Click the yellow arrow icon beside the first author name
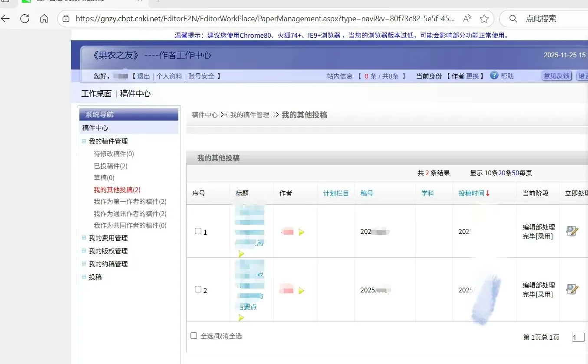588x364 pixels. (301, 232)
